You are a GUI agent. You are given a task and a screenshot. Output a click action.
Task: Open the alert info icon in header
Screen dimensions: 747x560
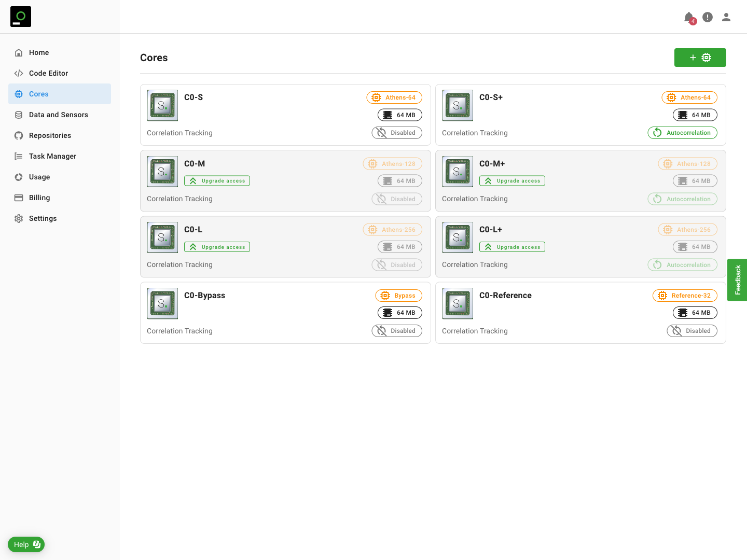pyautogui.click(x=708, y=17)
